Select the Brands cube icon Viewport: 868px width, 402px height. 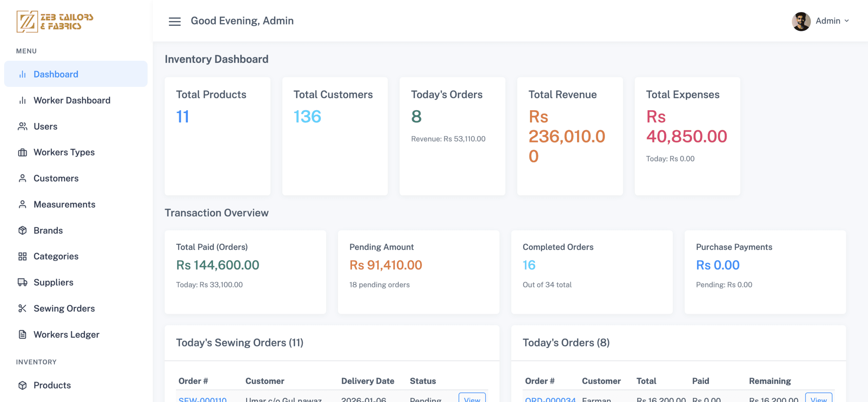coord(22,230)
